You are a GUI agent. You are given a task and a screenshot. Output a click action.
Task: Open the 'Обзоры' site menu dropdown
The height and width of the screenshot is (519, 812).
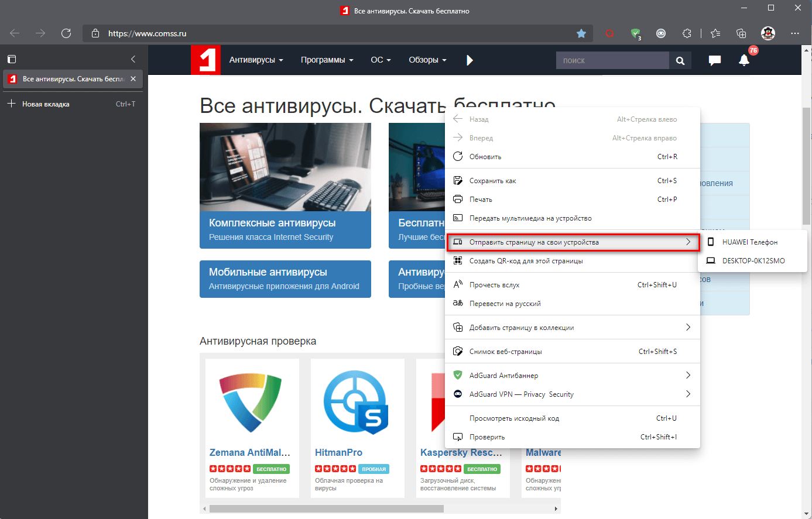[x=427, y=60]
